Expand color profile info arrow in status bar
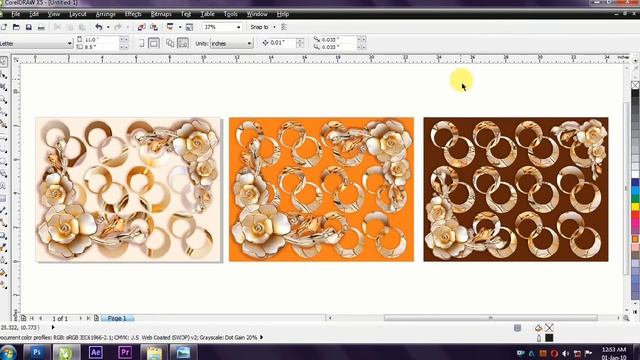Viewport: 640px width, 360px height. pyautogui.click(x=262, y=338)
